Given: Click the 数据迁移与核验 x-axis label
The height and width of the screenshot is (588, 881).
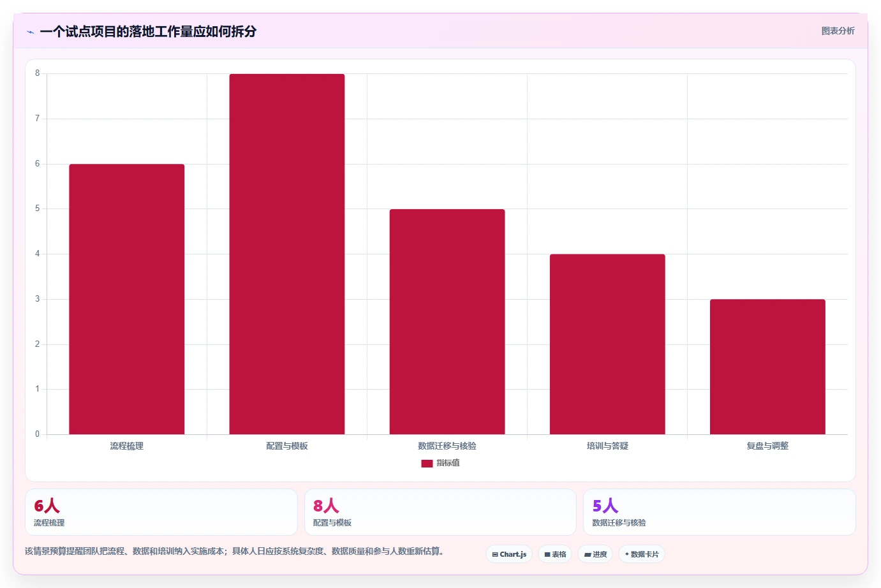Looking at the screenshot, I should click(x=447, y=446).
